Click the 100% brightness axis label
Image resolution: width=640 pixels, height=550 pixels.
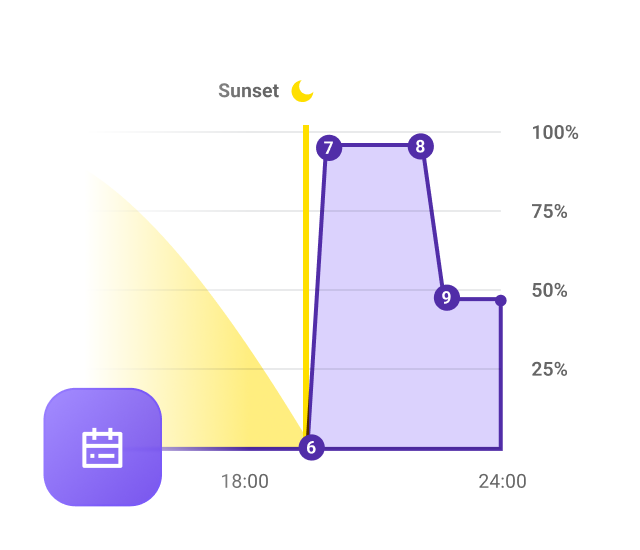coord(555,133)
